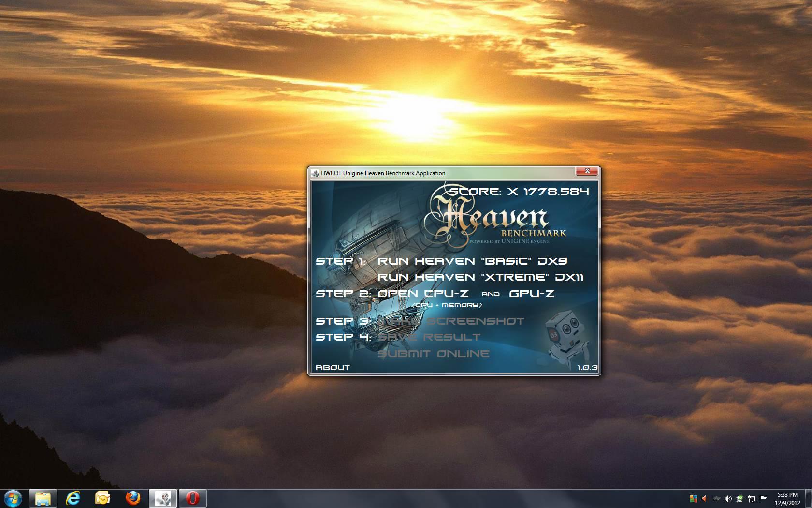
Task: Close the HWBOT Heaven Benchmark window
Action: coord(587,171)
